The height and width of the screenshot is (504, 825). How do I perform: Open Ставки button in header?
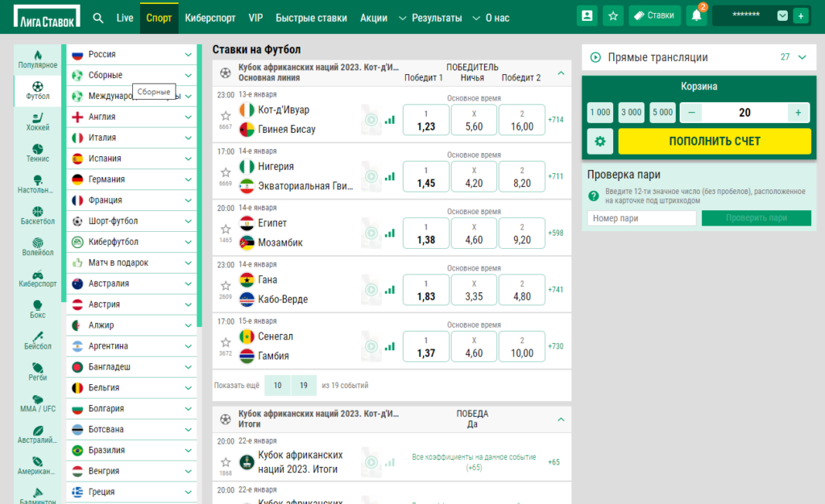[x=654, y=16]
